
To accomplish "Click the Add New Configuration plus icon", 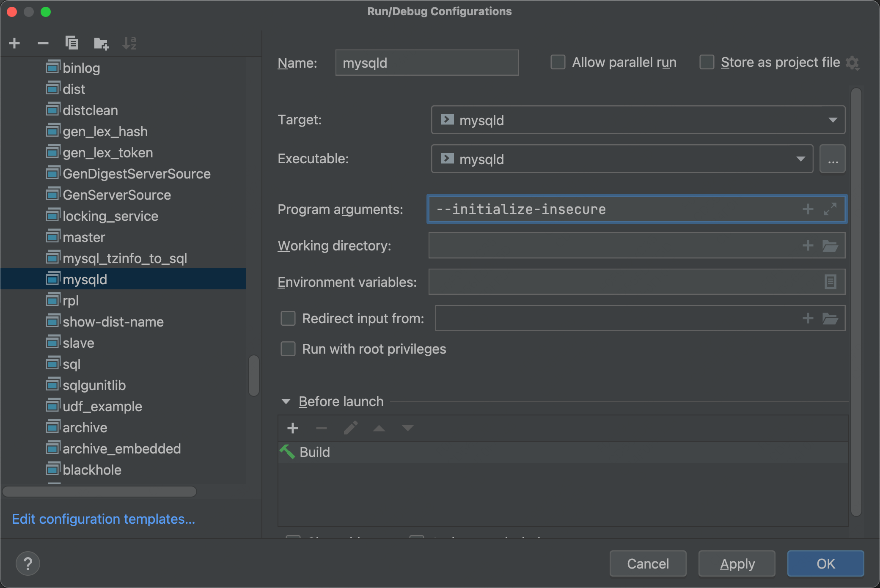I will pos(14,43).
